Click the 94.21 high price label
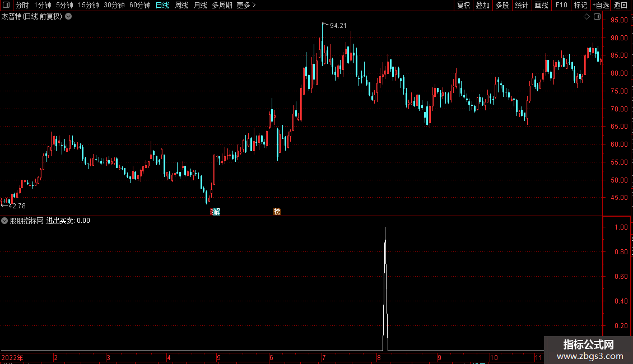 (x=338, y=26)
